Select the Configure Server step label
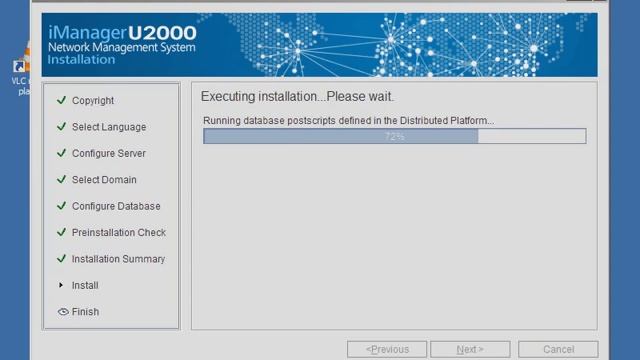This screenshot has height=360, width=640. (109, 153)
